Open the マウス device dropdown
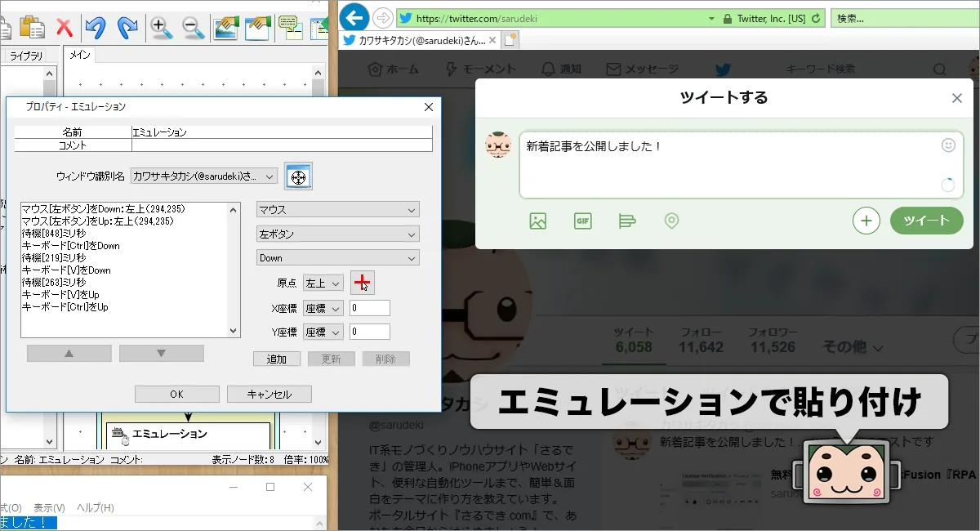Viewport: 980px width, 531px height. (x=338, y=210)
